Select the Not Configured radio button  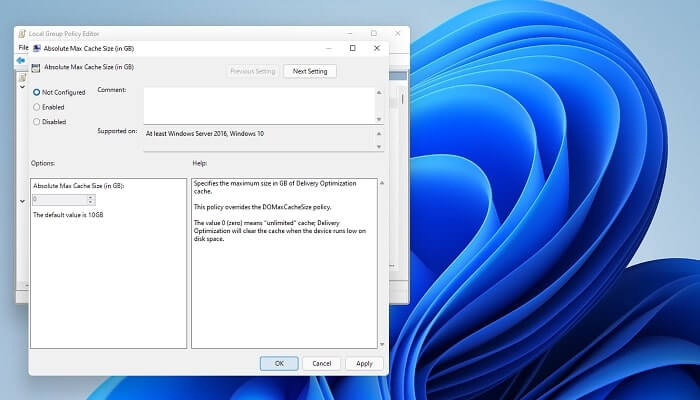37,91
